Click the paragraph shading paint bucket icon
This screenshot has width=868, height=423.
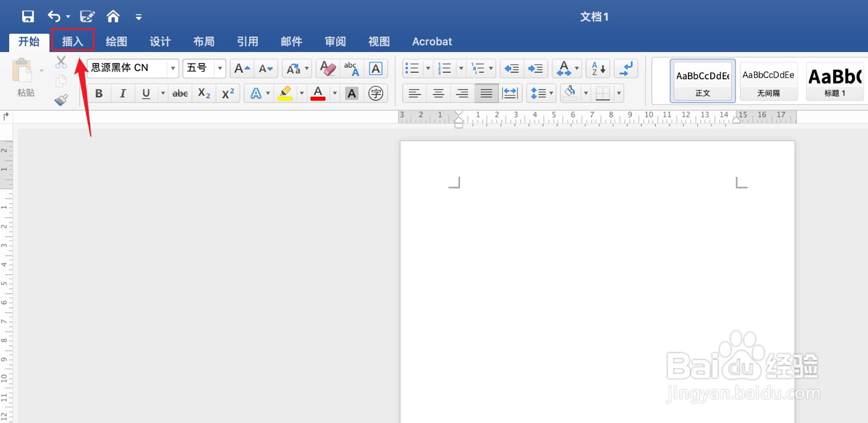570,93
